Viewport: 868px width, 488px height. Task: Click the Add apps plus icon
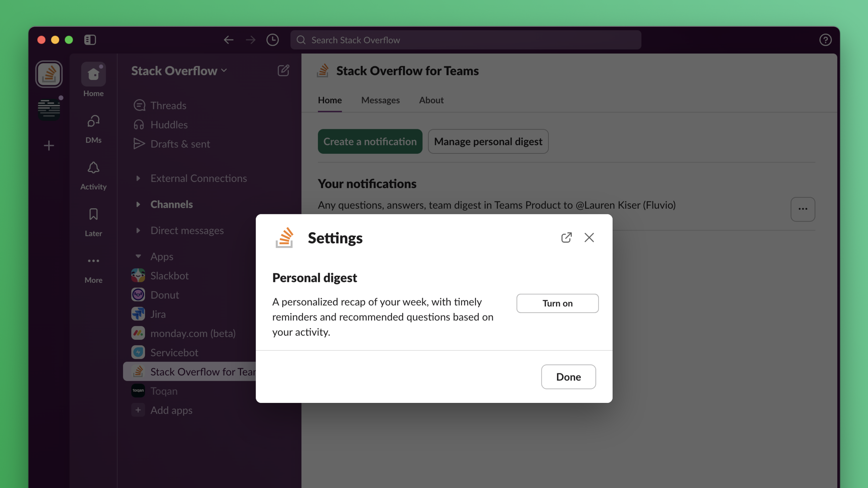tap(138, 410)
